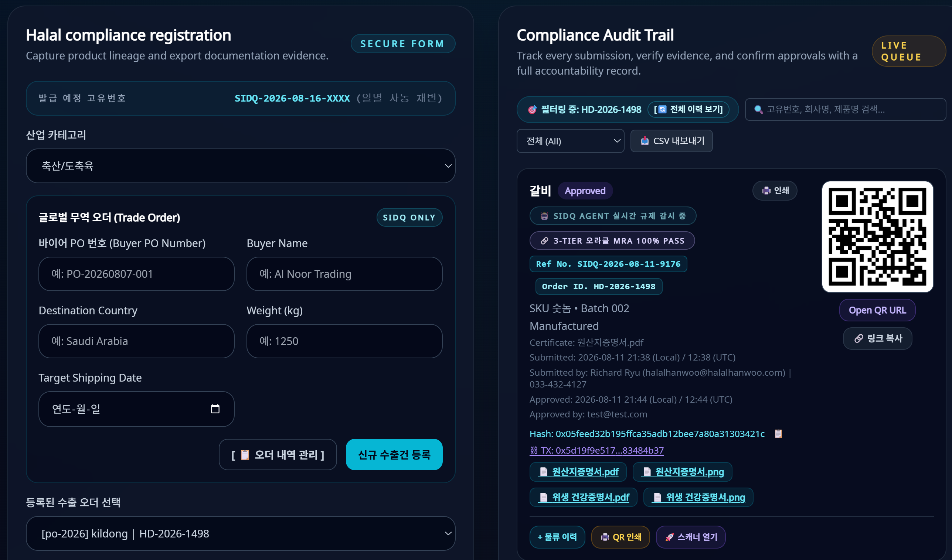
Task: Click the printer icon in QR 인쇄
Action: pos(605,537)
